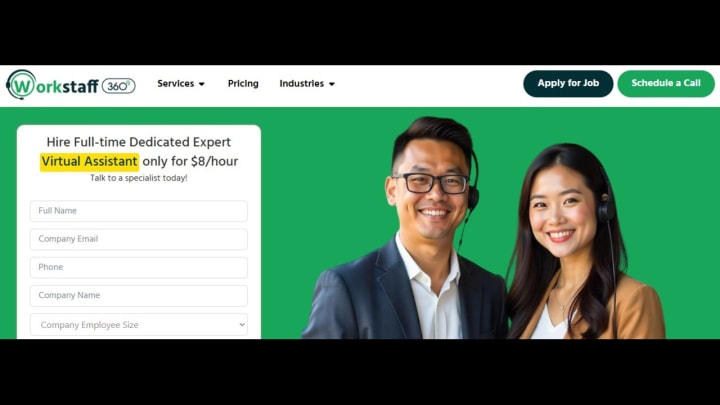Select the Phone input field
The image size is (720, 405).
(x=139, y=267)
